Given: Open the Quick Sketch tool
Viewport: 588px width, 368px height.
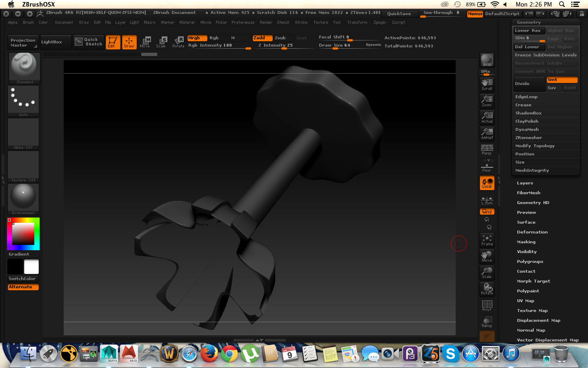Looking at the screenshot, I should [89, 42].
